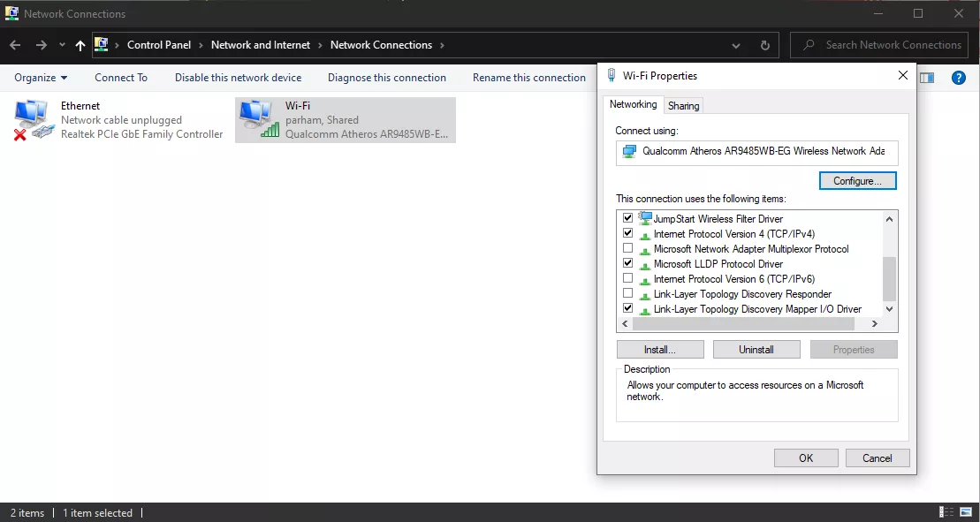980x522 pixels.
Task: Click Connect To in toolbar
Action: (121, 78)
